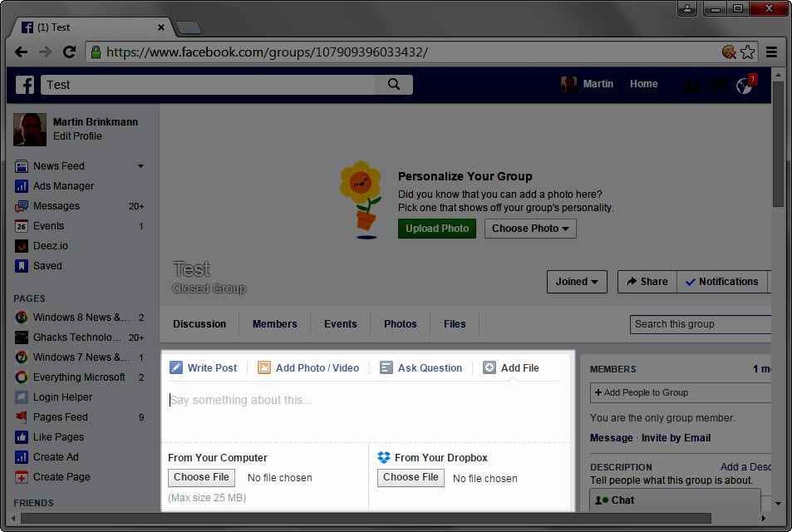Viewport: 792px width, 532px height.
Task: Switch to the Files tab
Action: tap(455, 324)
